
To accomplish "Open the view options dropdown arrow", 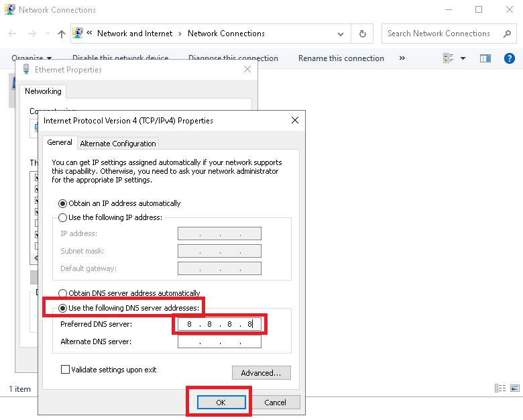I will pos(463,58).
